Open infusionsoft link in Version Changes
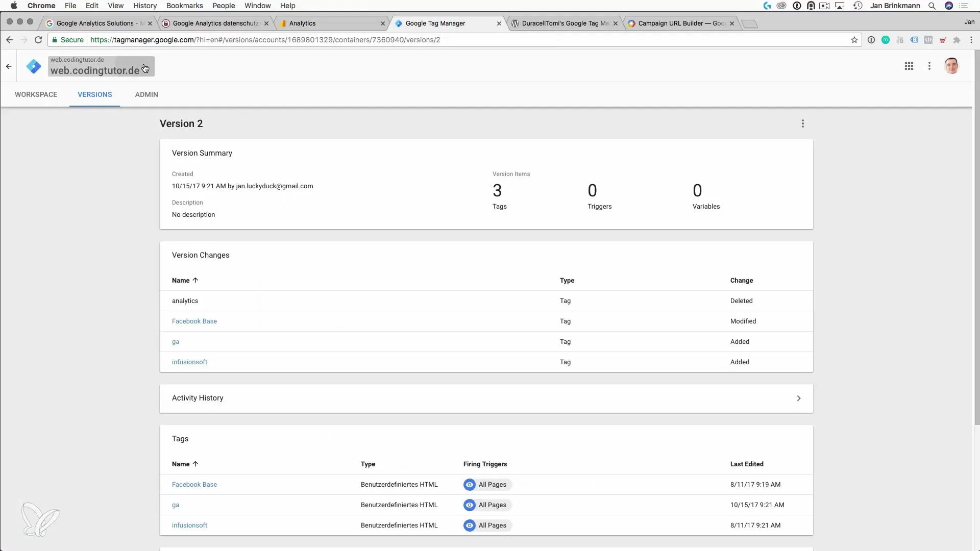Viewport: 980px width, 551px height. pos(189,362)
